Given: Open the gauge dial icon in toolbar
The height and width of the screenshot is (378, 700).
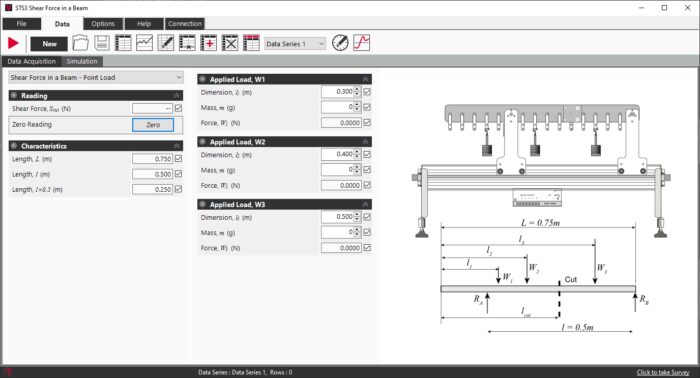Looking at the screenshot, I should (340, 43).
